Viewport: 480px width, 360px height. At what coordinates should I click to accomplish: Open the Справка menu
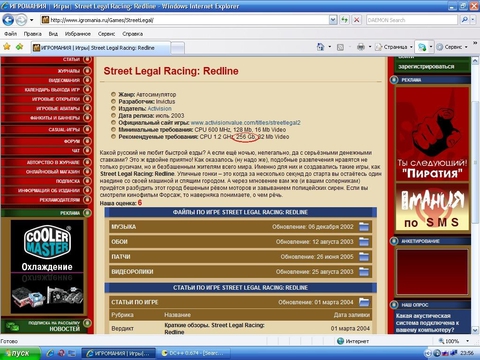tap(132, 34)
